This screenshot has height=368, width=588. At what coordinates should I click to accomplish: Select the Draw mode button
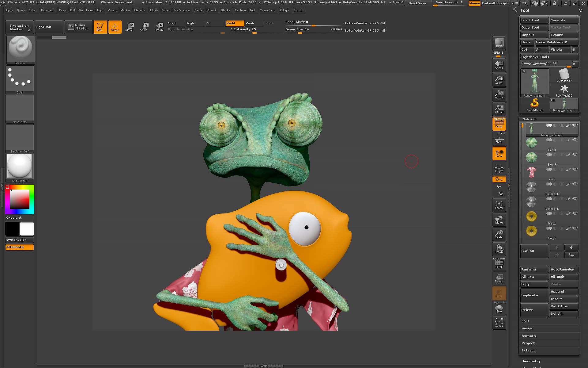point(115,27)
